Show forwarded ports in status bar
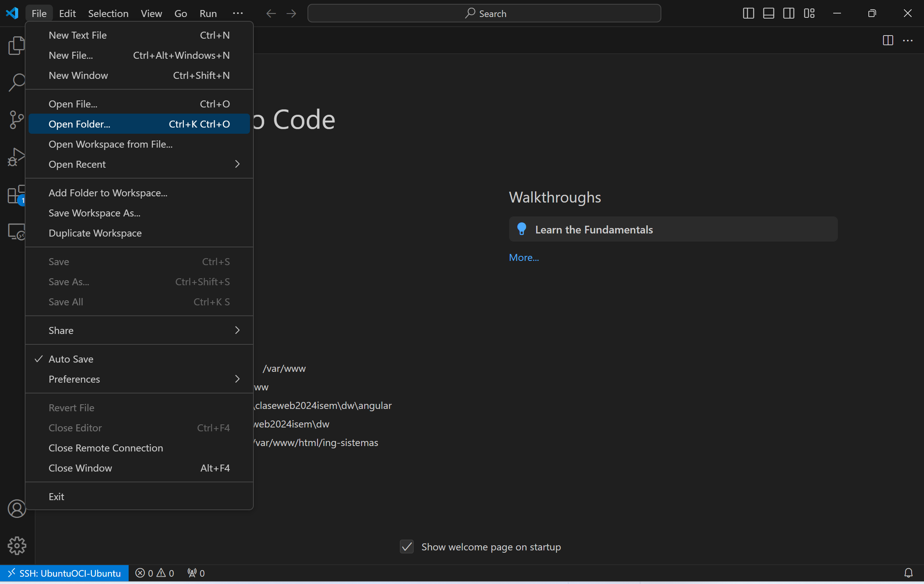 [196, 573]
